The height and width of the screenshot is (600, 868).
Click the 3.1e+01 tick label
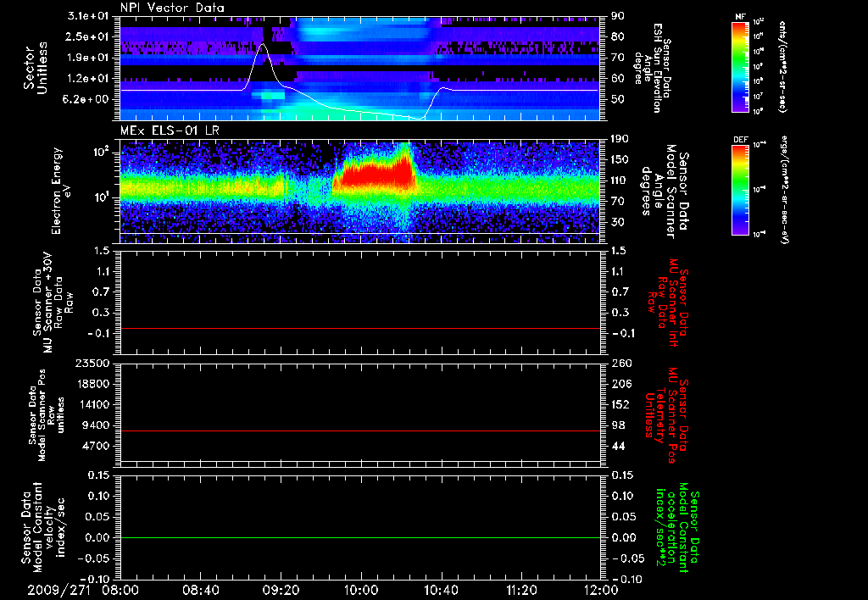pyautogui.click(x=87, y=16)
